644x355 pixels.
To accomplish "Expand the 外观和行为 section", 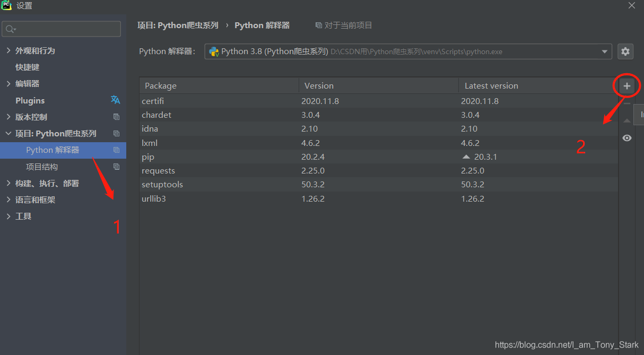I will coord(8,50).
